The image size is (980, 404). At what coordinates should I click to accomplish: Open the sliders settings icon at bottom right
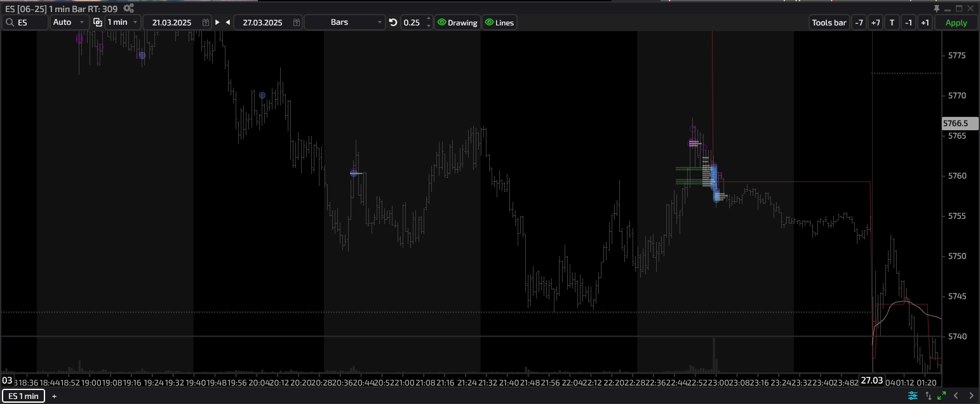pos(913,396)
